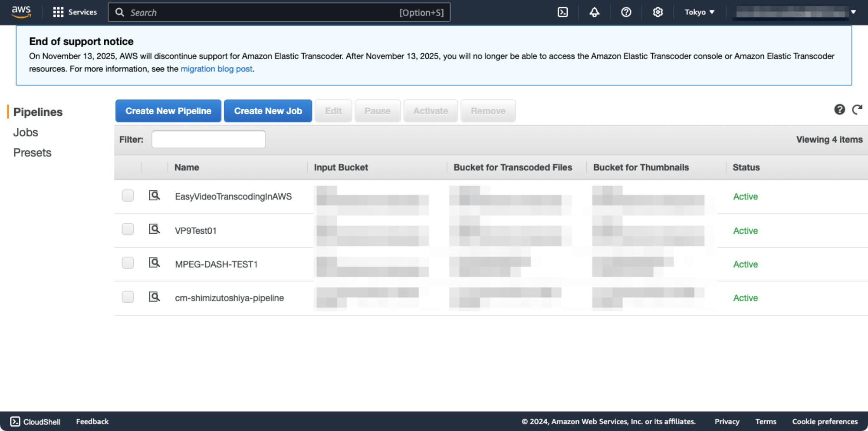Click Active status of MPEG-DASH-TEST1 row

point(745,264)
